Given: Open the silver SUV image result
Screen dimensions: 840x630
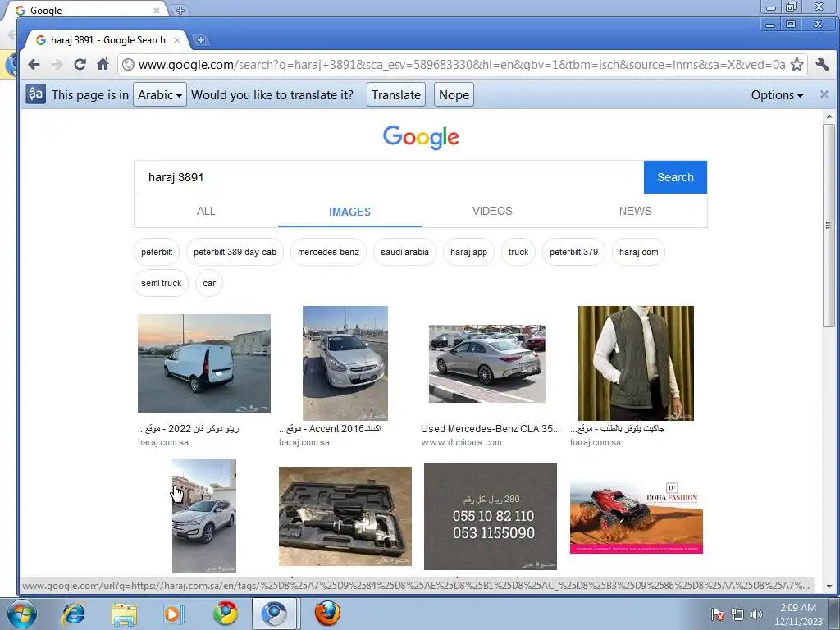Looking at the screenshot, I should pos(204,515).
